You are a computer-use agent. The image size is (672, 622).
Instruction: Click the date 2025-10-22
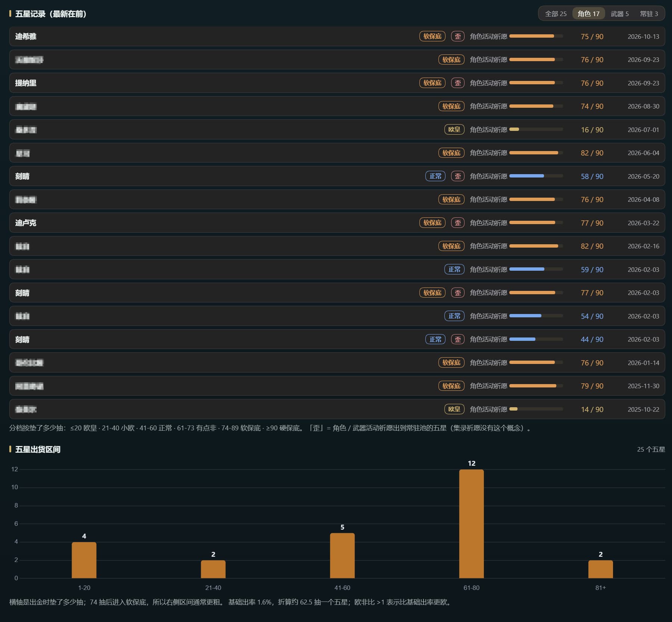[643, 409]
